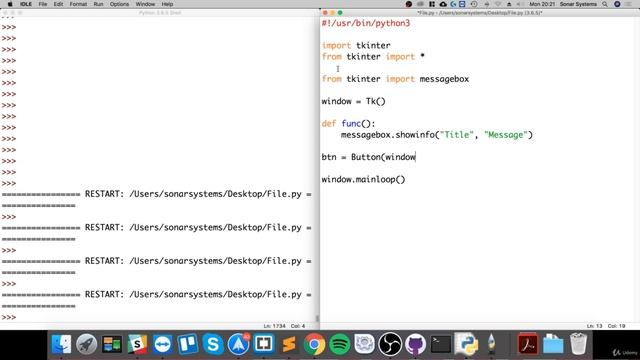Click the Python IDLE icon in dock
The height and width of the screenshot is (360, 640).
(466, 344)
